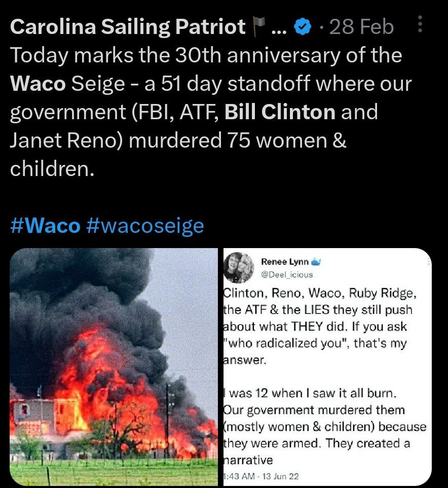Click Renee Lynn's profile avatar
The width and height of the screenshot is (448, 488).
click(238, 267)
